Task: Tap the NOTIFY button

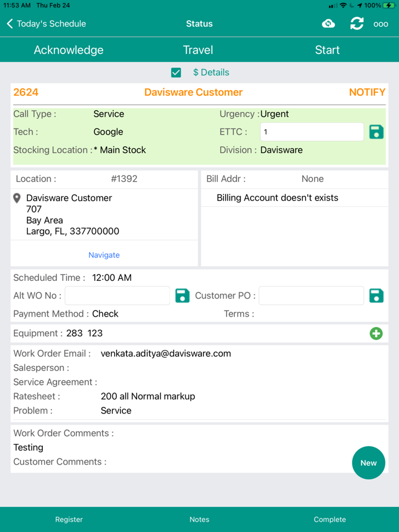Action: [x=367, y=92]
